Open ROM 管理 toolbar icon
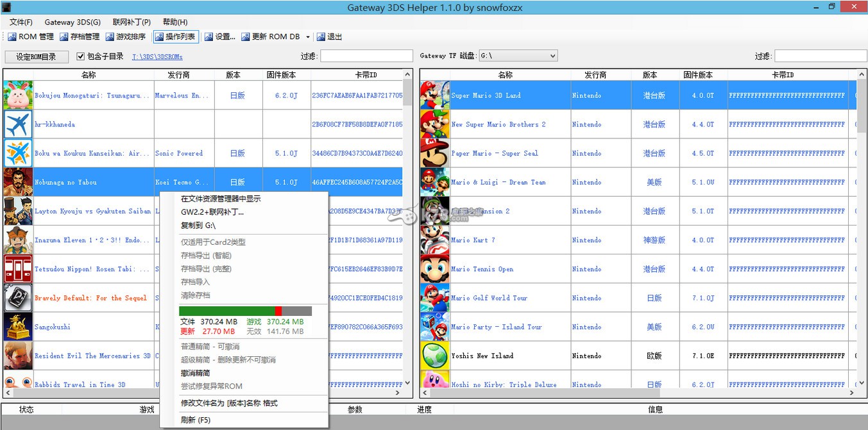Screen dimensions: 868x430 coord(12,37)
